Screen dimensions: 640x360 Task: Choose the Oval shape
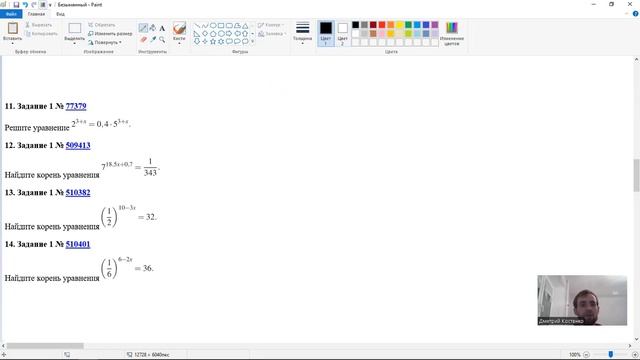click(x=213, y=25)
